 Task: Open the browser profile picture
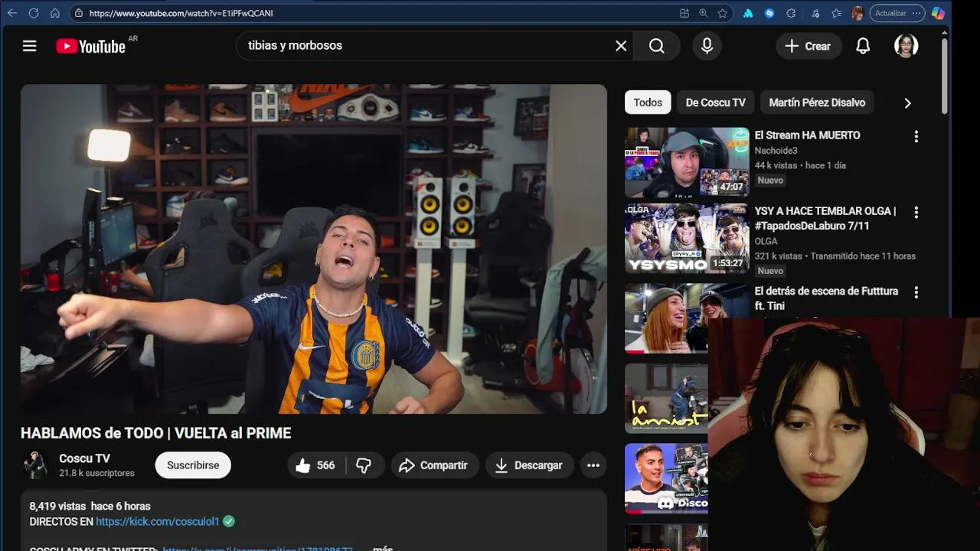[857, 13]
